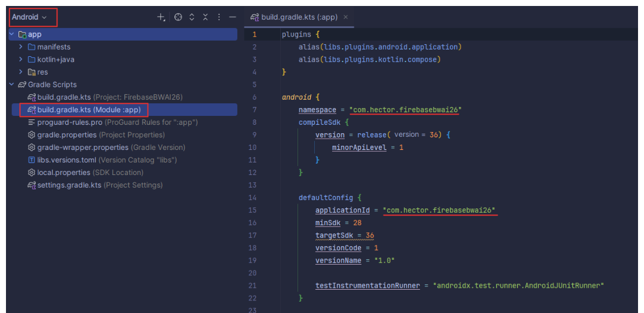Select the app module row
The image size is (644, 313).
click(123, 35)
